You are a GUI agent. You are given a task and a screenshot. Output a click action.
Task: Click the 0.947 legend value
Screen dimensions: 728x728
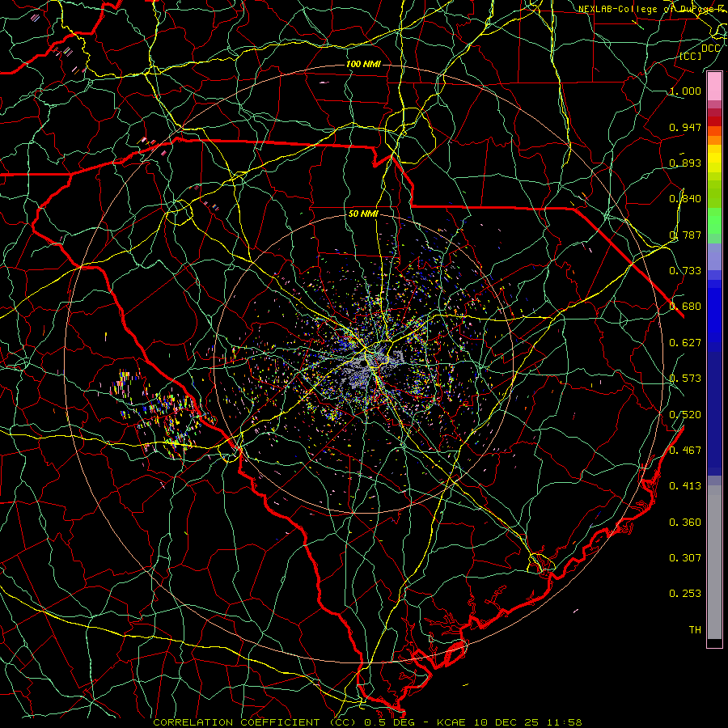coord(685,127)
